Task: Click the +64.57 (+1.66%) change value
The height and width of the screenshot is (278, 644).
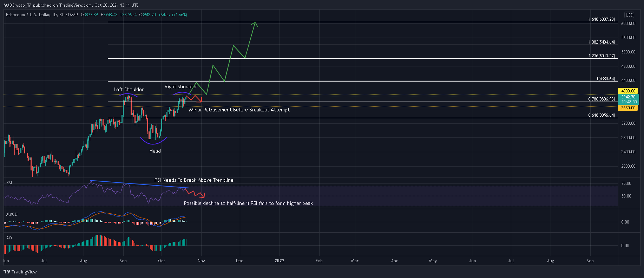Action: (x=173, y=15)
